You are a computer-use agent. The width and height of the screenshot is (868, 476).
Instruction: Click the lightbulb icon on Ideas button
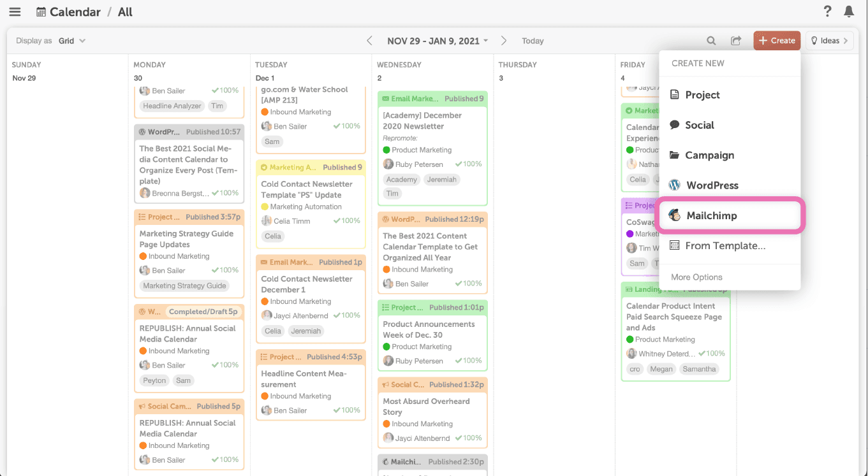(814, 41)
